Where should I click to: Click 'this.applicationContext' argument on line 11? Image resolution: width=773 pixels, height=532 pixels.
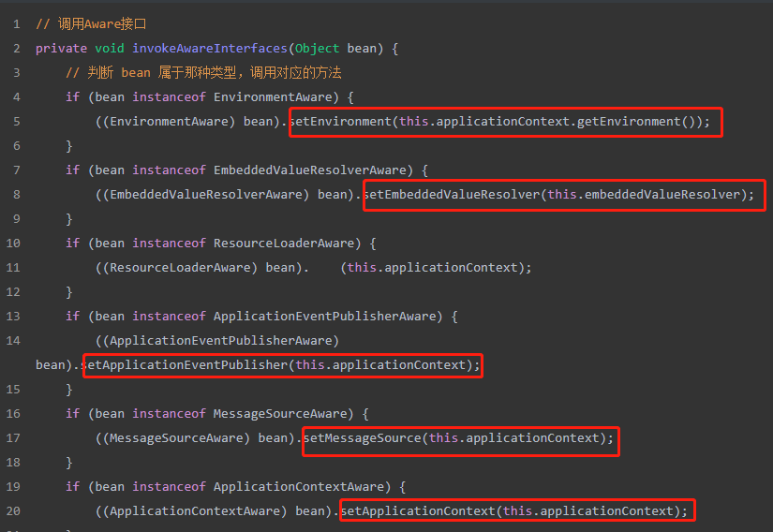432,268
